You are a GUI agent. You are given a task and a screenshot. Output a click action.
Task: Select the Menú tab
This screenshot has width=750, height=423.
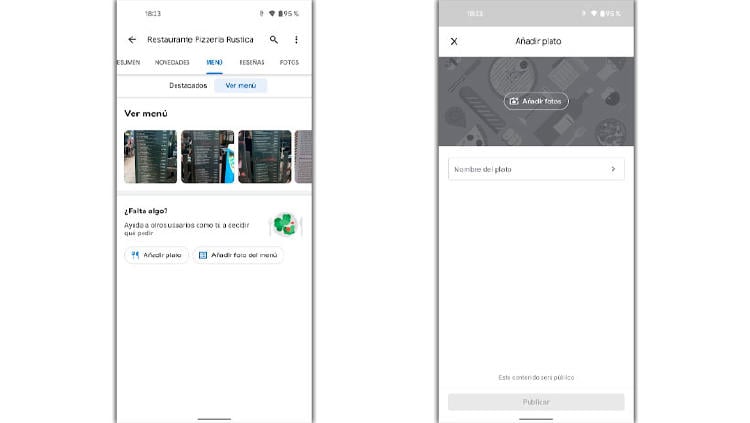click(214, 62)
